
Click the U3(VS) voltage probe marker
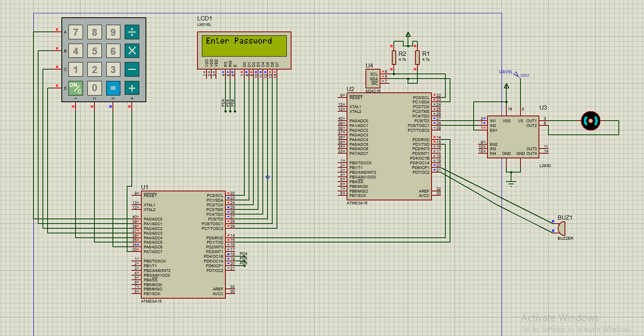[516, 74]
